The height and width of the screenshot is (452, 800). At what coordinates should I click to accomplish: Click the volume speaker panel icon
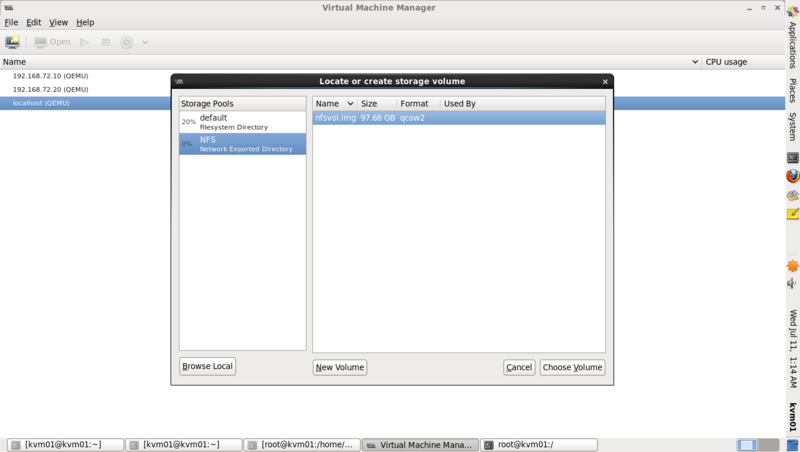pos(792,283)
